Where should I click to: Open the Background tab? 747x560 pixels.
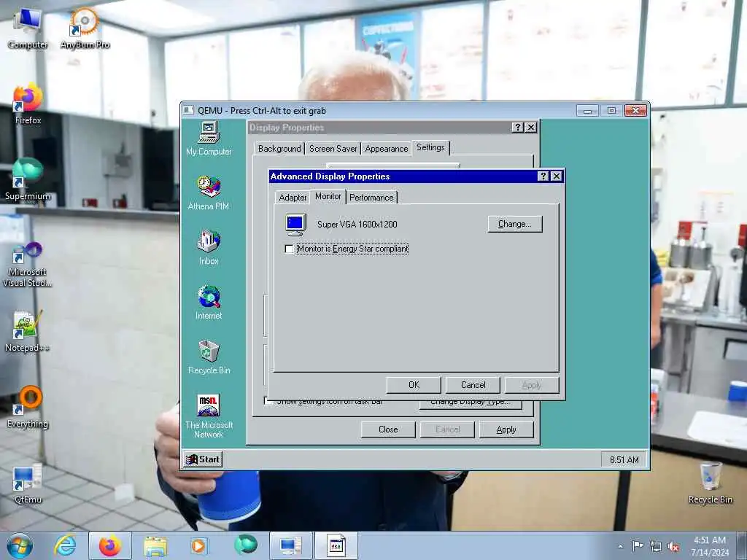(279, 149)
